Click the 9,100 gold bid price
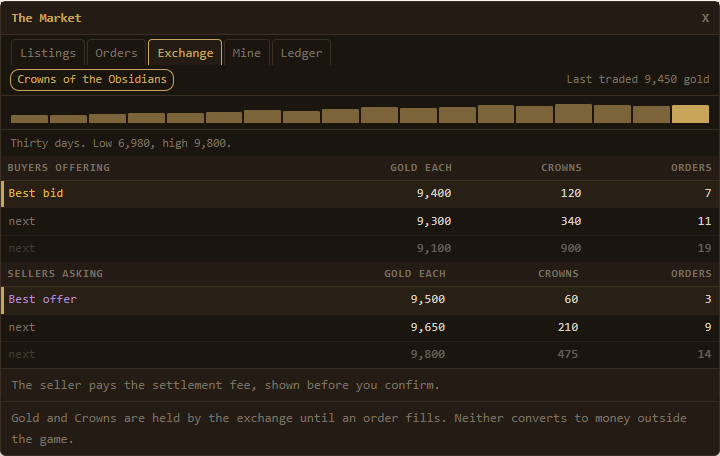 433,248
